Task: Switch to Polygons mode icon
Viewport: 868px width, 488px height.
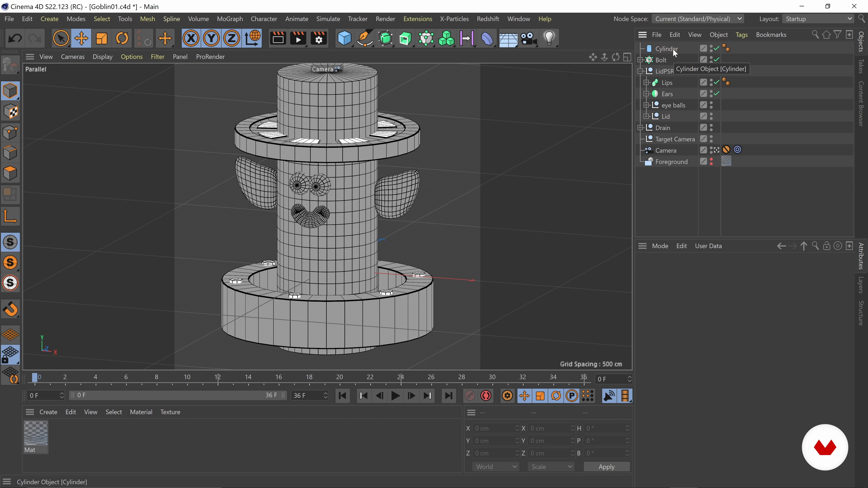Action: click(10, 174)
